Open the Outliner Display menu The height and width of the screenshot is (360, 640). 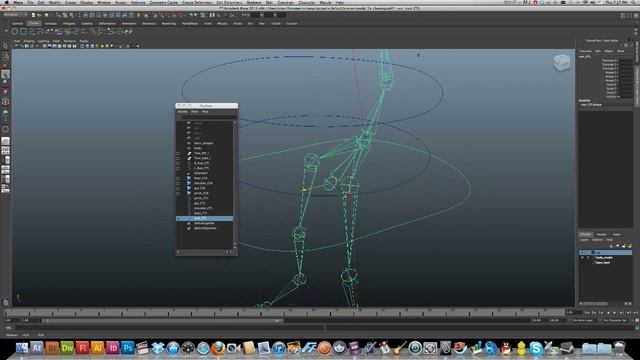coord(182,111)
